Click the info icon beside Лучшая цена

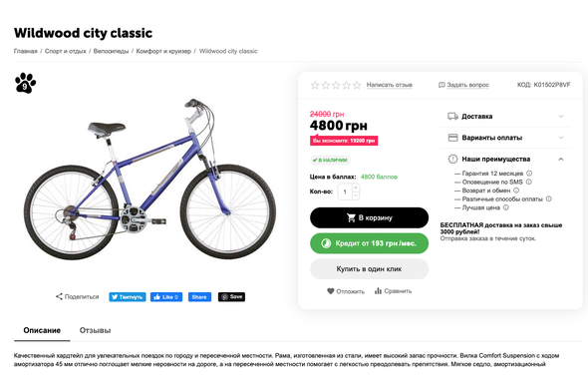click(x=506, y=207)
